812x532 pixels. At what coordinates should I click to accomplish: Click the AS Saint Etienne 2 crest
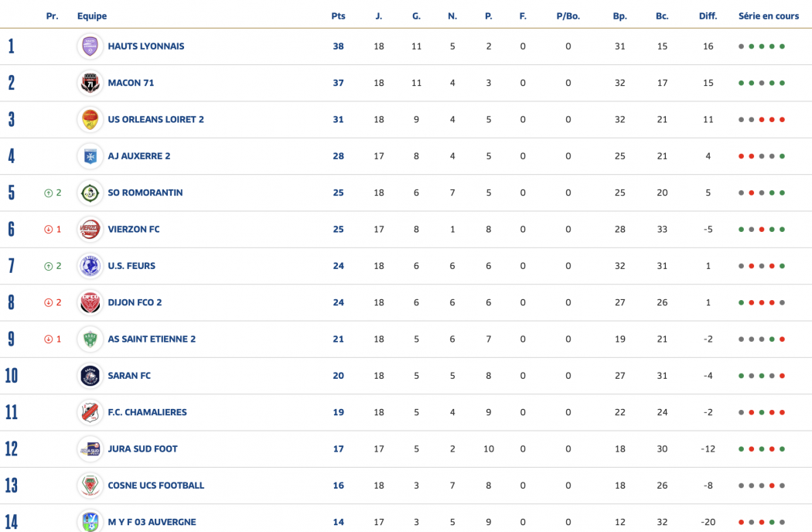pos(90,339)
